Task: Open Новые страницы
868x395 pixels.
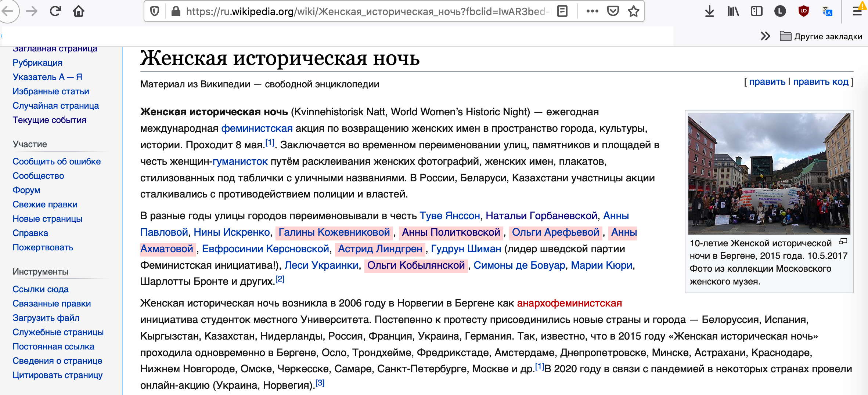Action: point(47,219)
